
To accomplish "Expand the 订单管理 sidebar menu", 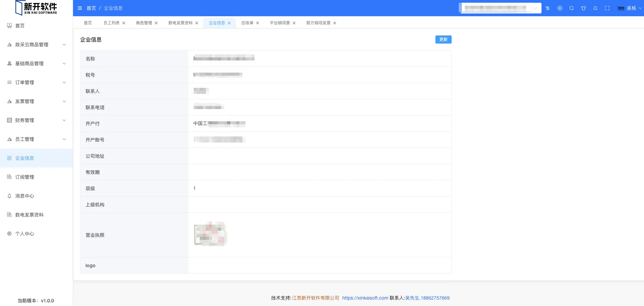I will [x=37, y=82].
